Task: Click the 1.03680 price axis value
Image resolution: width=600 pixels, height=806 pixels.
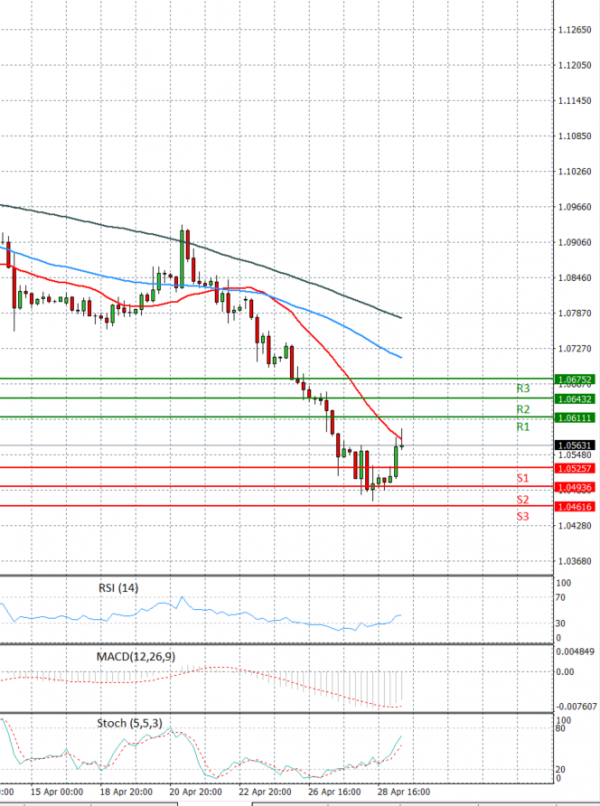Action: [x=575, y=561]
